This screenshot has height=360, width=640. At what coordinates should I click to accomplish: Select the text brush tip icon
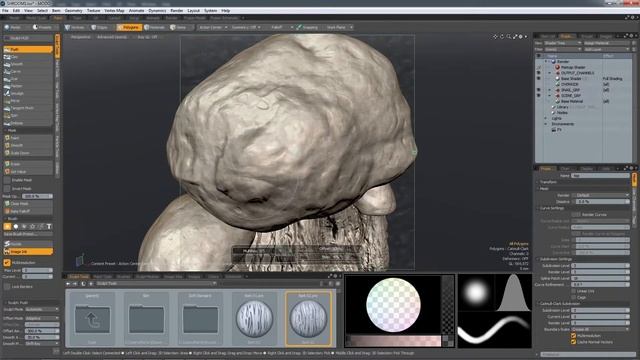click(49, 227)
